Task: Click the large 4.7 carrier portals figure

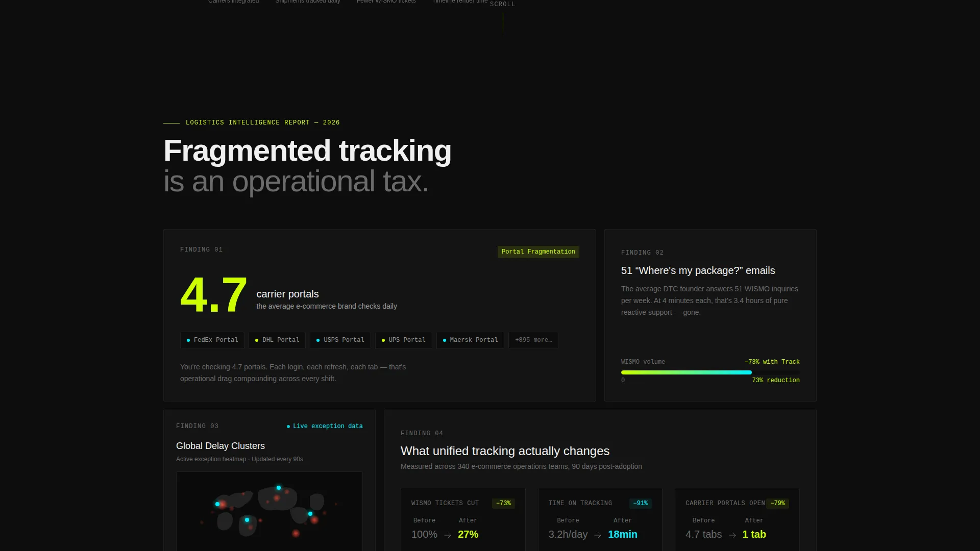Action: 214,295
